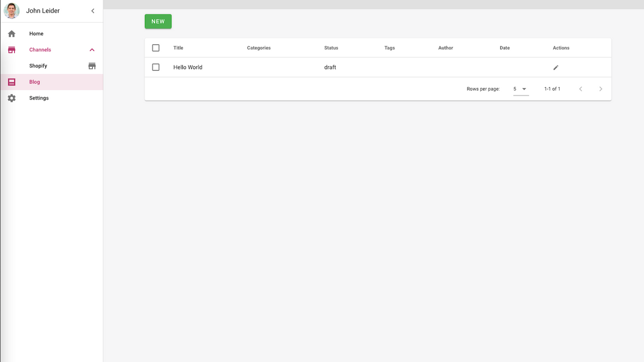
Task: Select Blog from the navigation menu
Action: [34, 81]
